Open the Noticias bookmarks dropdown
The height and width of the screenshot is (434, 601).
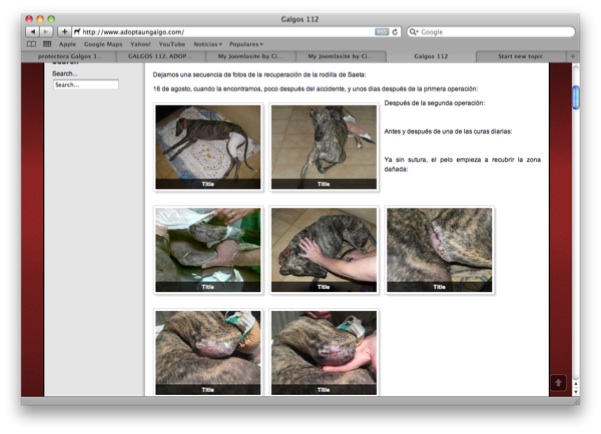[x=207, y=44]
